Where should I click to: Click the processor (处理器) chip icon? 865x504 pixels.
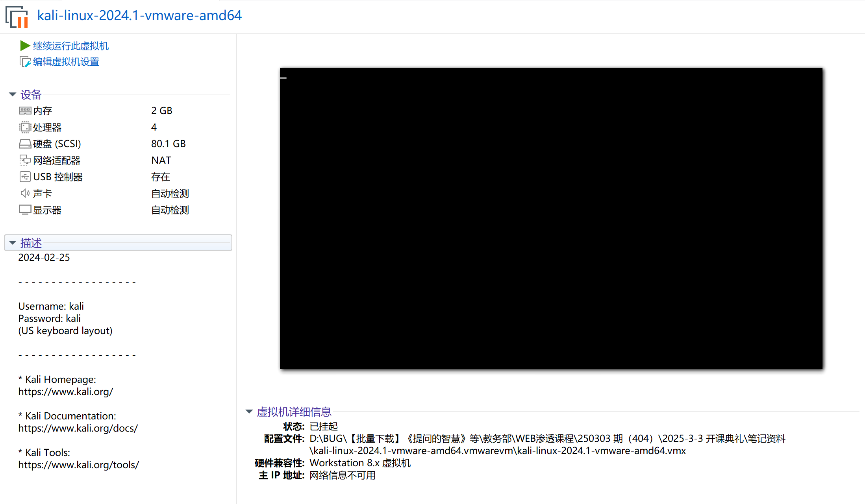(x=25, y=127)
